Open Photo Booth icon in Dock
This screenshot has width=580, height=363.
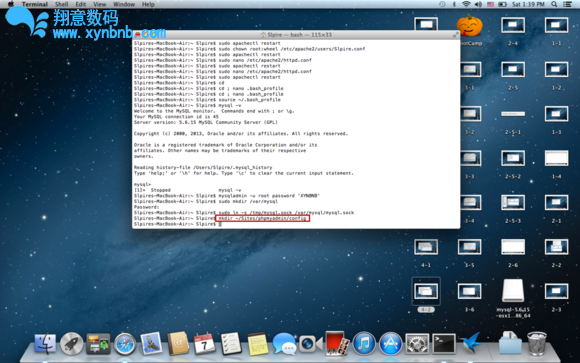(337, 343)
